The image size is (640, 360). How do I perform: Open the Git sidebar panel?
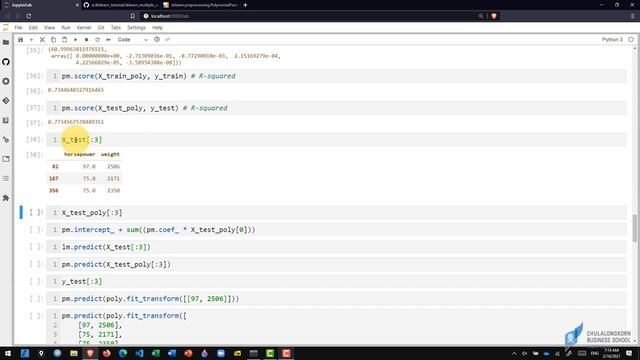click(6, 100)
